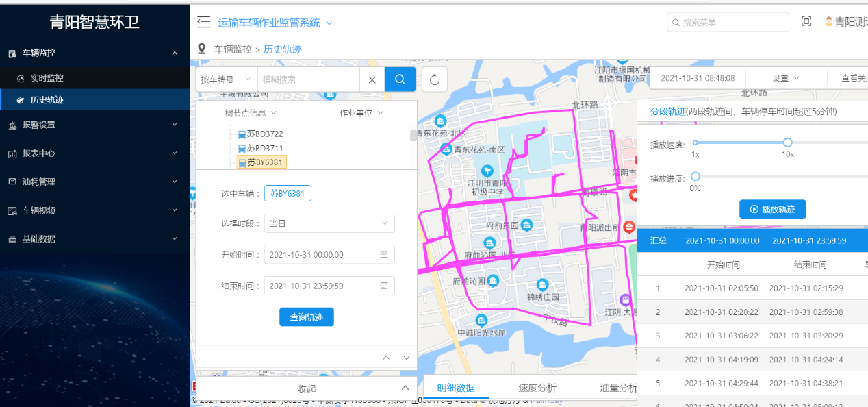The image size is (868, 407).
Task: Switch to the 速度分析 tab
Action: pyautogui.click(x=537, y=388)
